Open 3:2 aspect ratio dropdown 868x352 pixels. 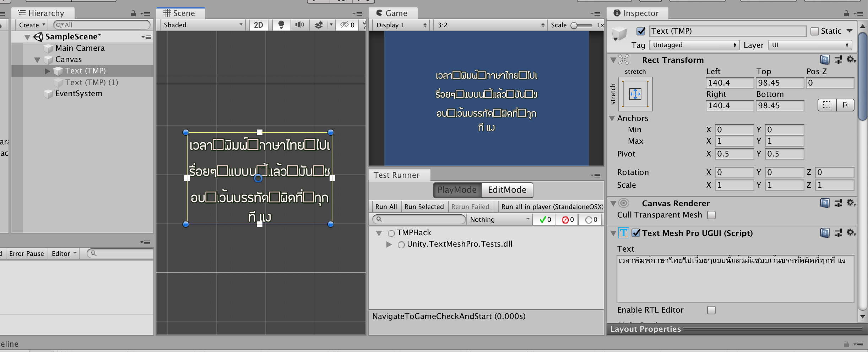click(x=490, y=25)
